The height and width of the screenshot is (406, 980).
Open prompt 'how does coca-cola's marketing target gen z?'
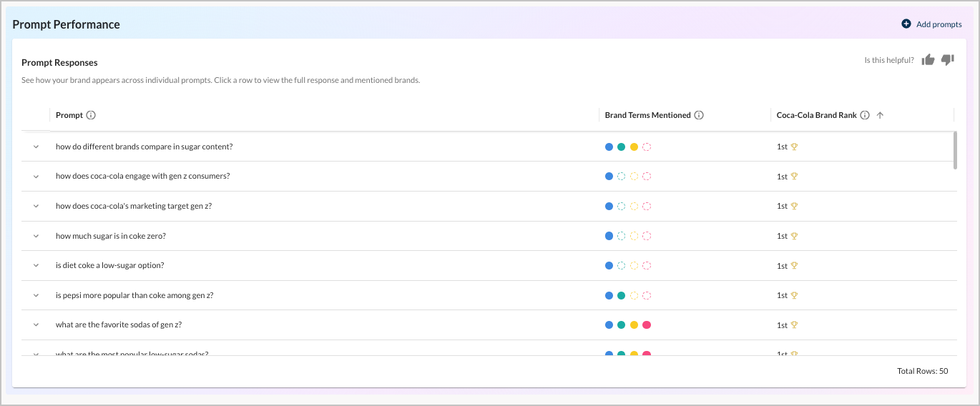pyautogui.click(x=134, y=206)
